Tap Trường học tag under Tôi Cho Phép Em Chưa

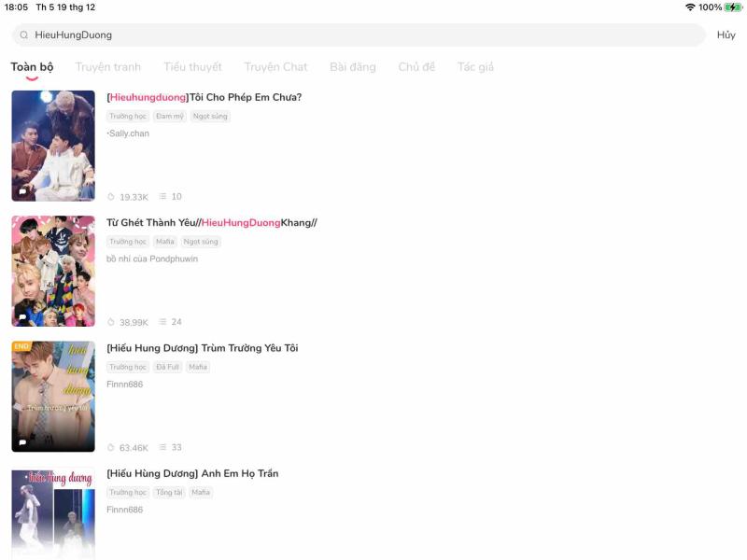(128, 116)
